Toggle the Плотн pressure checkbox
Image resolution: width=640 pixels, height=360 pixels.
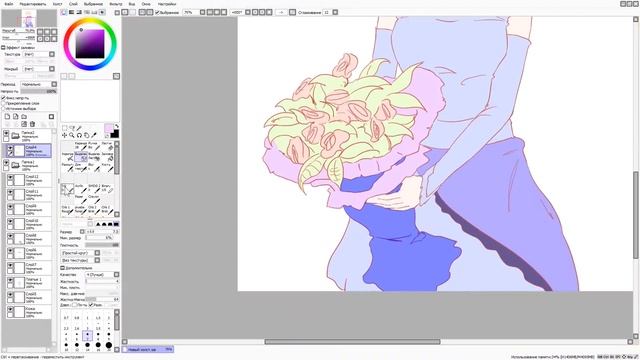pos(74,305)
